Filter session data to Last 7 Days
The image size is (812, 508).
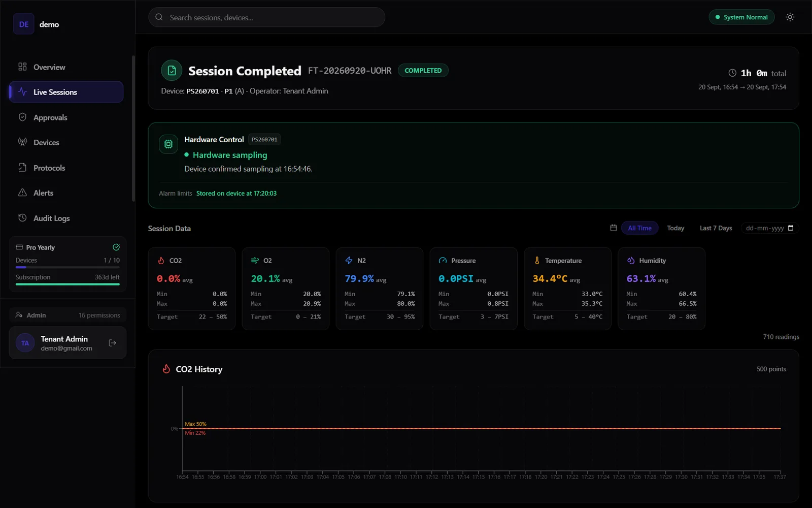716,228
